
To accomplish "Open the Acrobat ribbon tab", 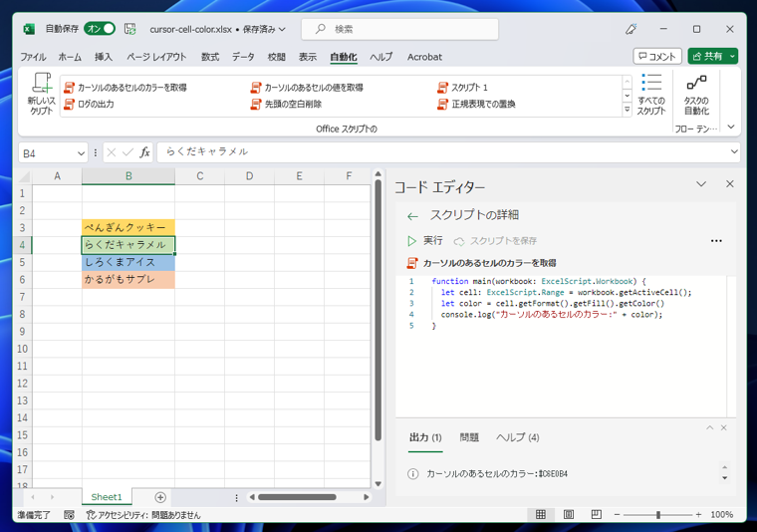I will (x=424, y=57).
